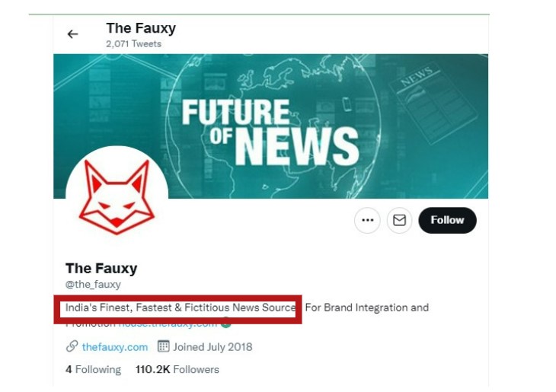Viewport: 556px width, 392px height.
Task: Open the house.thefauxy.com link in bio
Action: pyautogui.click(x=169, y=323)
